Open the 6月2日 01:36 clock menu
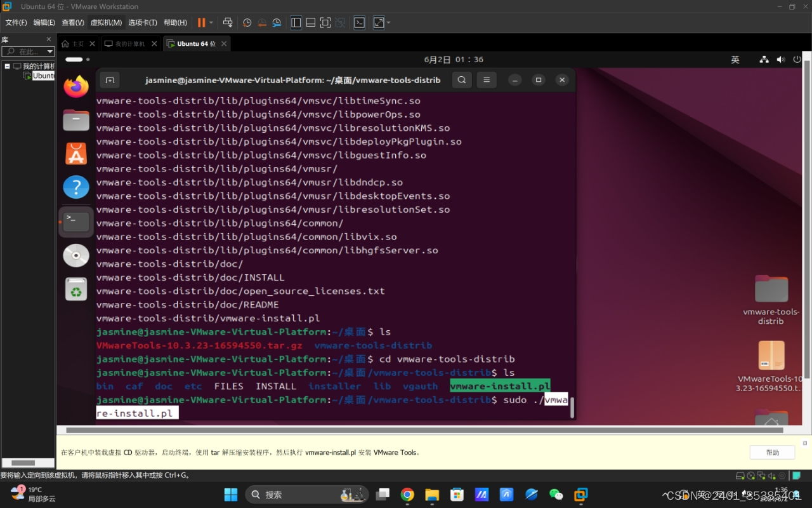The image size is (812, 508). [454, 60]
